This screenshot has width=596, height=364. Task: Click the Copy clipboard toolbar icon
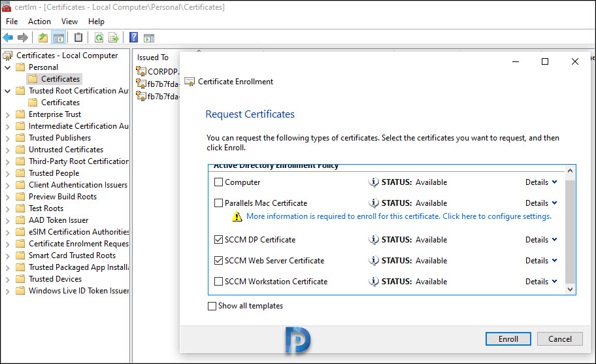point(78,37)
